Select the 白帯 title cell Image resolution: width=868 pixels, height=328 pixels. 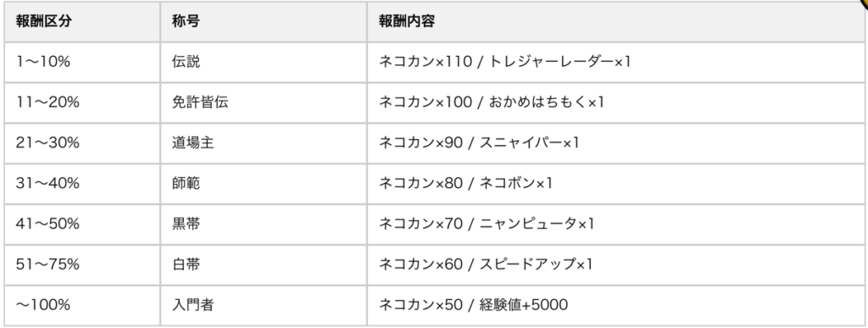[x=264, y=264]
